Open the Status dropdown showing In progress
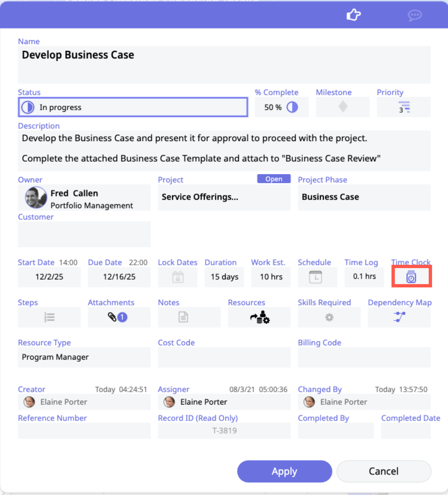Image resolution: width=448 pixels, height=495 pixels. (133, 107)
